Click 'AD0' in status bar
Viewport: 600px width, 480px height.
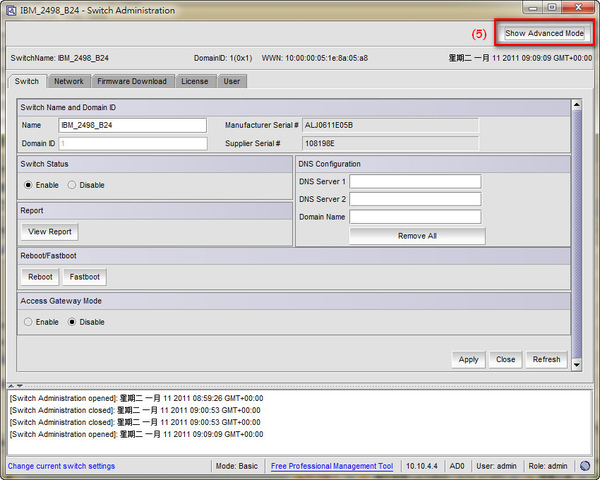457,466
